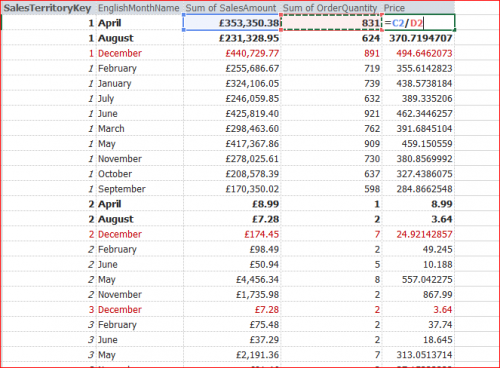
Task: Select the Price column header cell
Action: [418, 8]
